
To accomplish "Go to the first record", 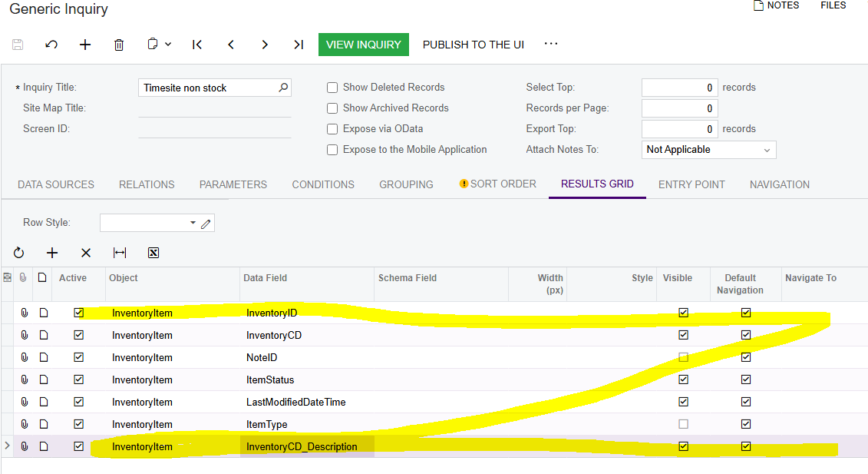I will (x=197, y=45).
